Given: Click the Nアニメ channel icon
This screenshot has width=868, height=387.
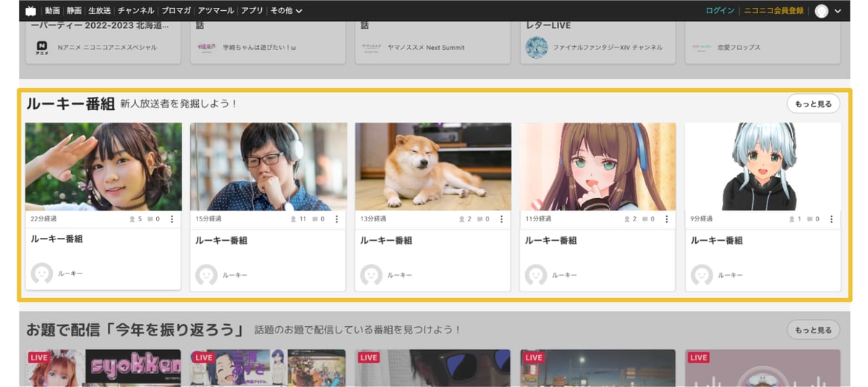Looking at the screenshot, I should point(42,48).
